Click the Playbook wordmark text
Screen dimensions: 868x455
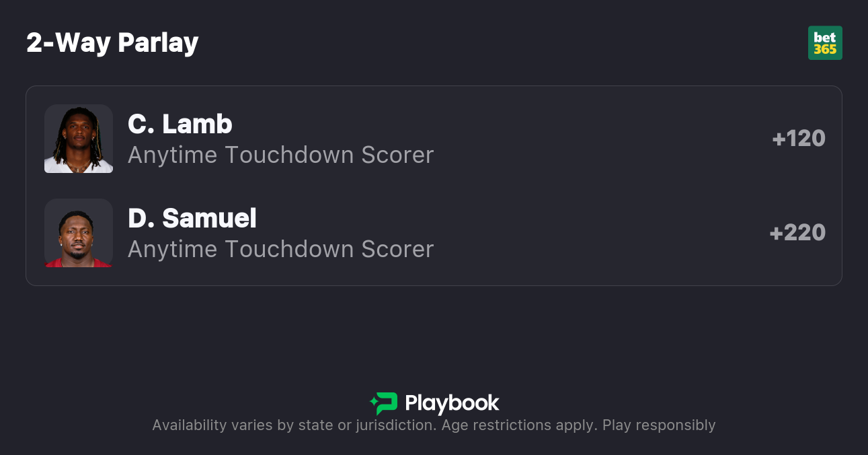(x=452, y=403)
